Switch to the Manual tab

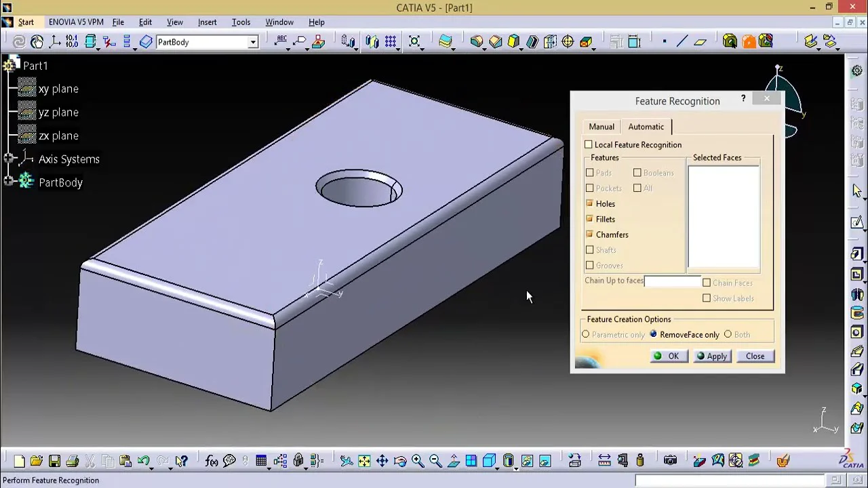click(x=601, y=127)
